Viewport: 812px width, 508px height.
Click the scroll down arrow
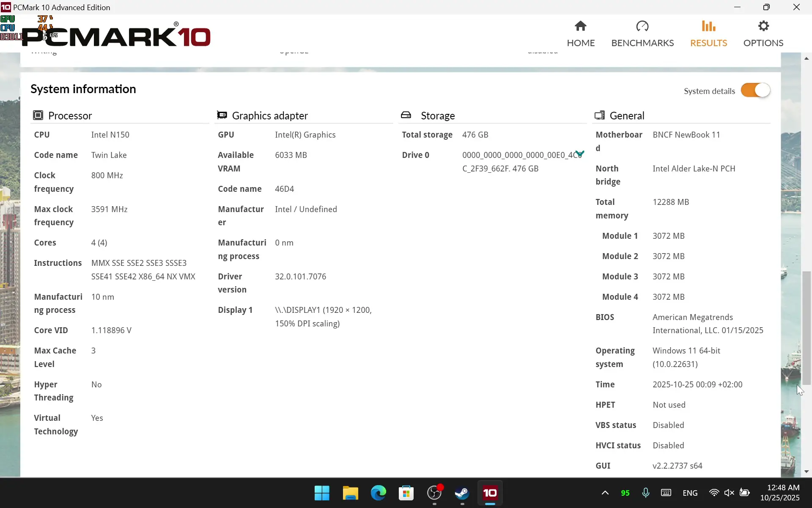[807, 472]
